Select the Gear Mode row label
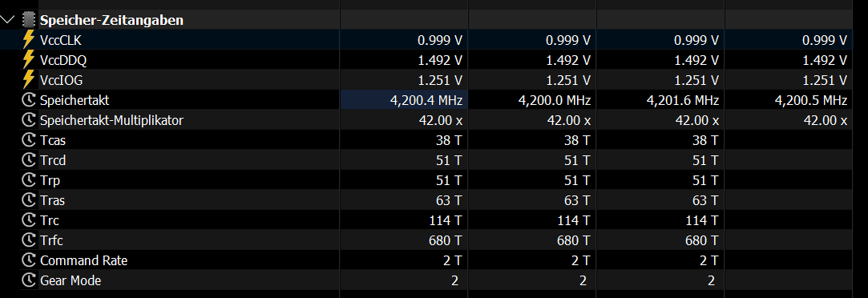This screenshot has height=298, width=868. pos(71,280)
